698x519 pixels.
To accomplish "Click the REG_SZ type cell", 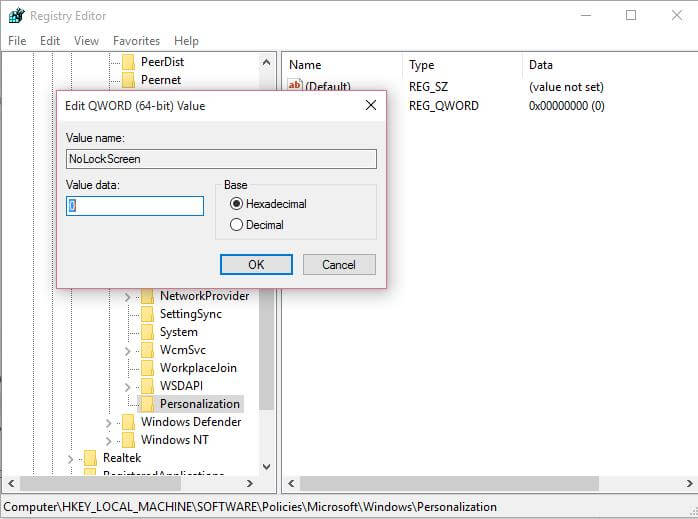I will 428,87.
